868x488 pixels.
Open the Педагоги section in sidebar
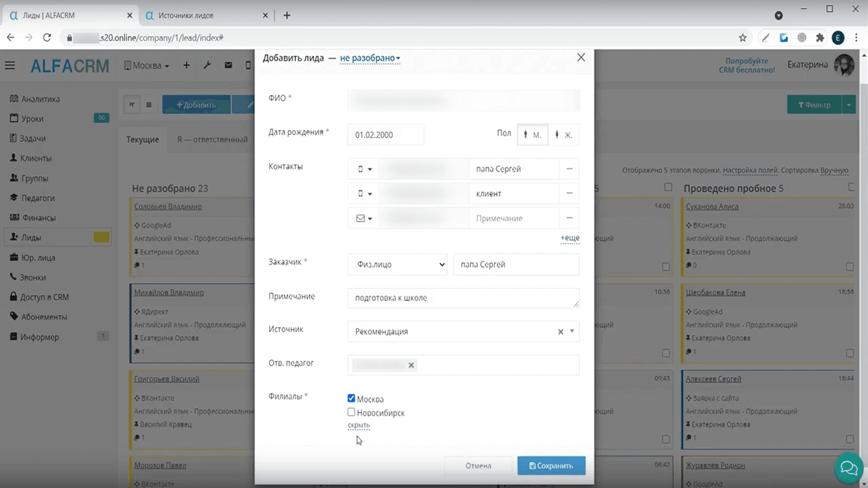[37, 198]
